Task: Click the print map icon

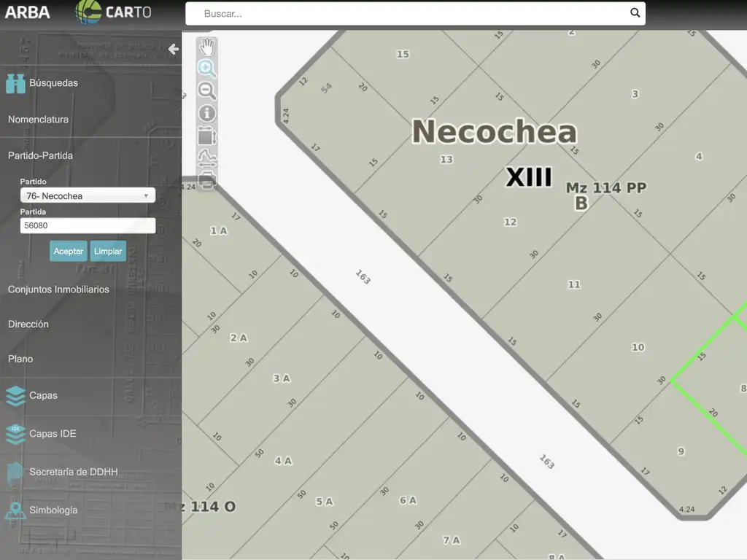Action: pos(207,182)
